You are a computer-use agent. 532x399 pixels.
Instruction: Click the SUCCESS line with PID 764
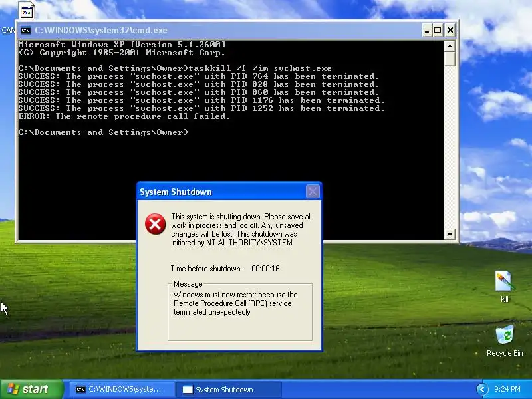[199, 76]
